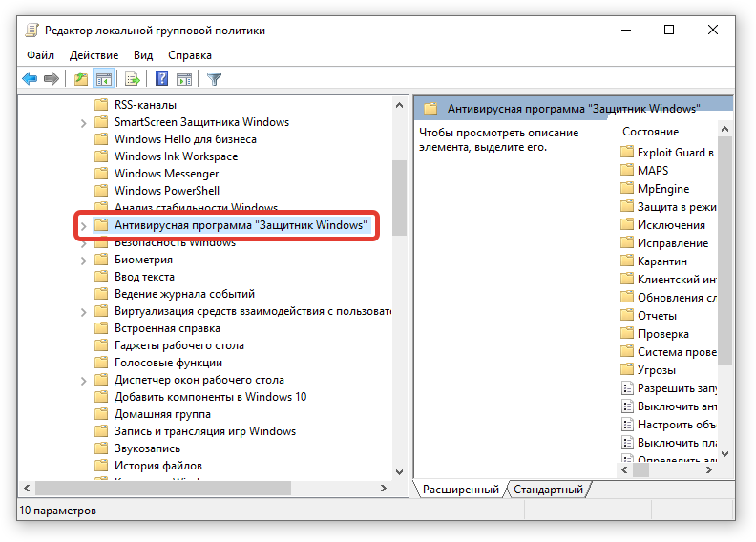
Task: Toggle the console tree pane icon
Action: [x=104, y=78]
